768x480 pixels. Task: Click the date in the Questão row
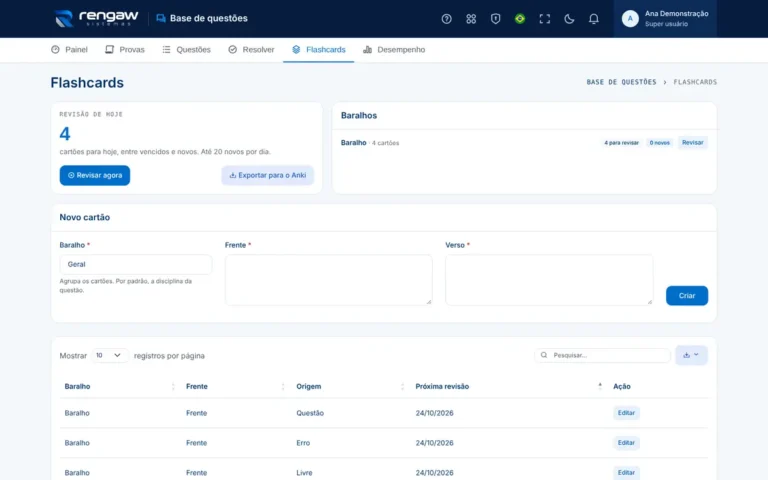pyautogui.click(x=434, y=413)
